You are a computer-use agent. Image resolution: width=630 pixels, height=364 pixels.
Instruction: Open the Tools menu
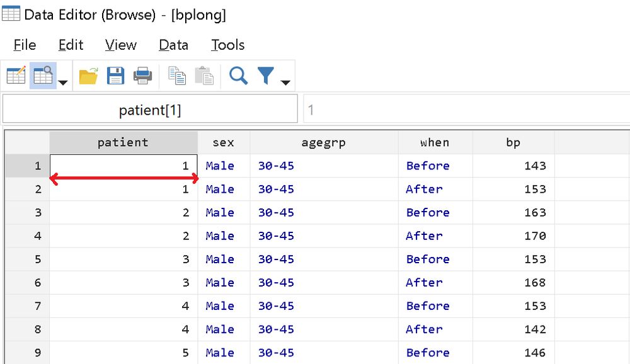228,45
